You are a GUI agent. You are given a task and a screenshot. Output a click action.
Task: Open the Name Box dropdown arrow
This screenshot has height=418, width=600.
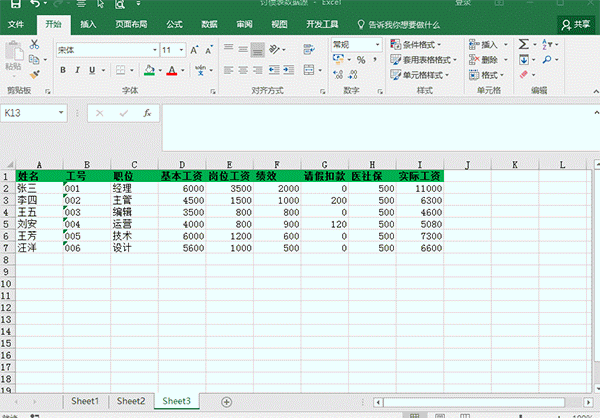61,113
